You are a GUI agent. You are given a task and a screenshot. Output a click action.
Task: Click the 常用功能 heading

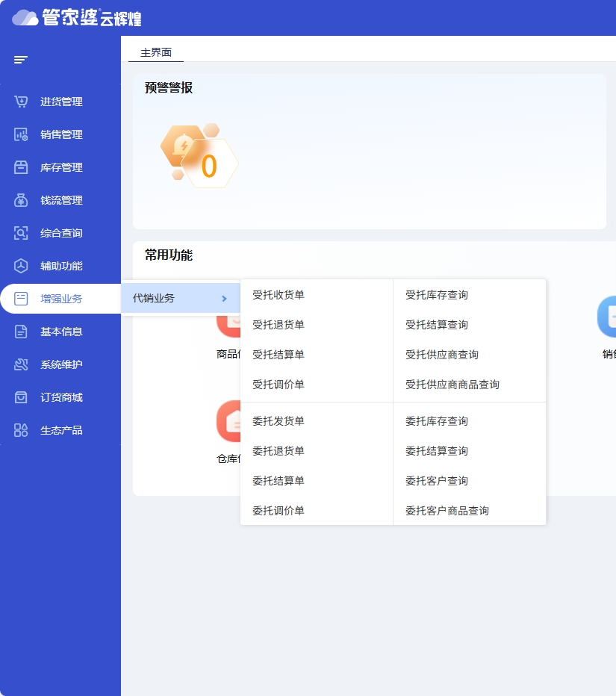169,255
